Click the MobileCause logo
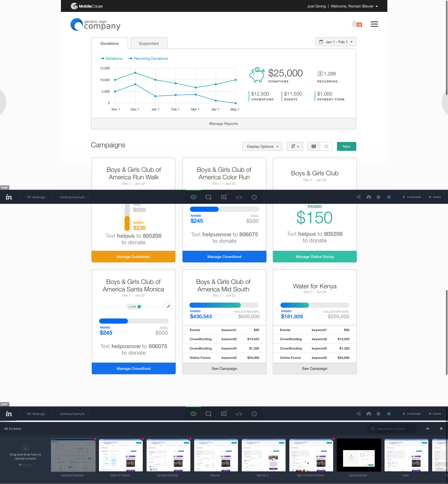This screenshot has height=484, width=448. click(87, 6)
